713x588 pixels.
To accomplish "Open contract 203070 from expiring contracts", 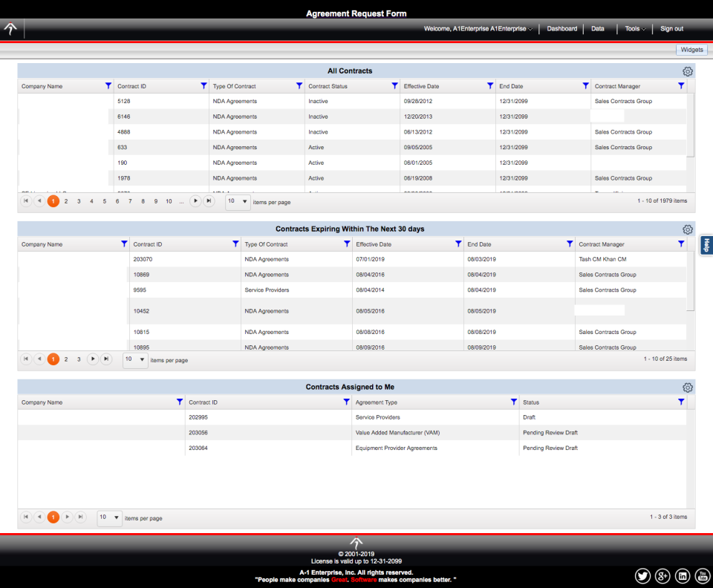I will (x=143, y=259).
